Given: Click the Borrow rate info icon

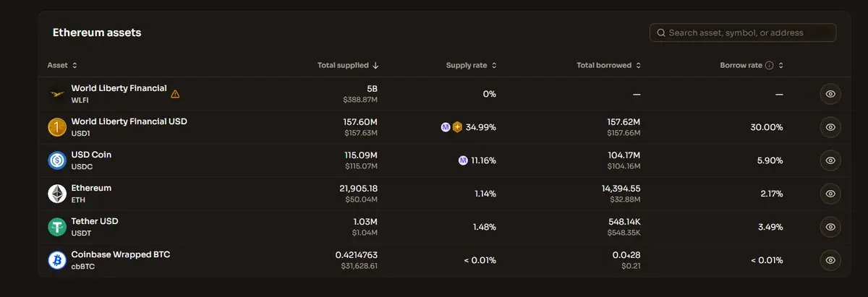Looking at the screenshot, I should tap(769, 65).
